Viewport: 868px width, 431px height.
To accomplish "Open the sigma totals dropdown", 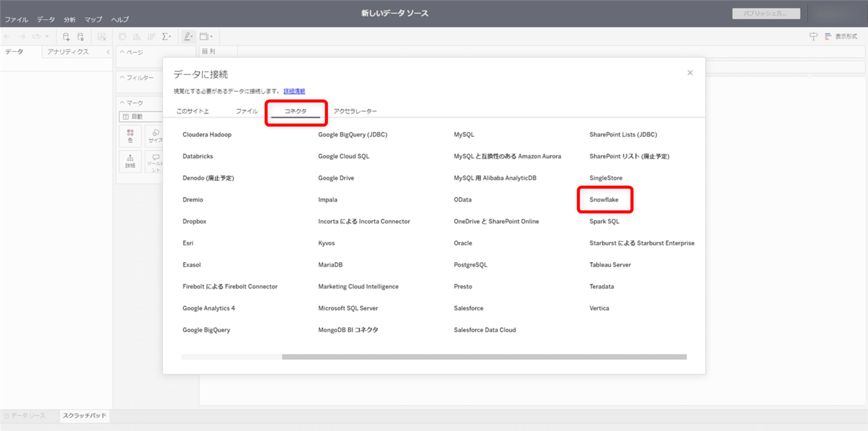I will point(167,37).
